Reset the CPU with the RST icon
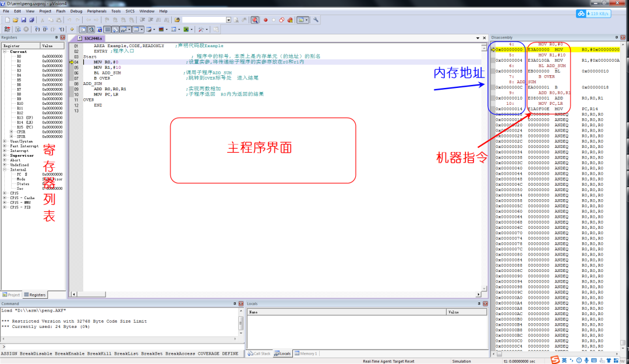 point(7,29)
